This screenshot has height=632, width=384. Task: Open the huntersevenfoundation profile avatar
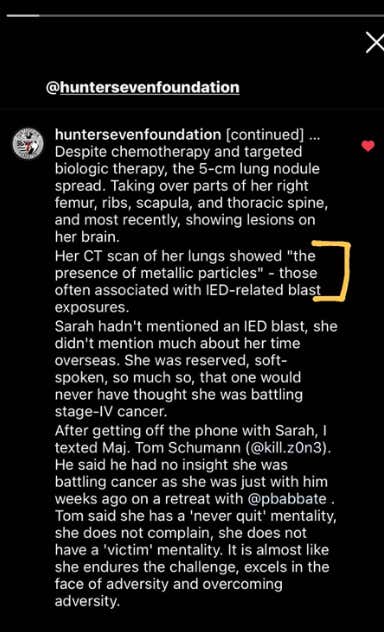[x=28, y=143]
